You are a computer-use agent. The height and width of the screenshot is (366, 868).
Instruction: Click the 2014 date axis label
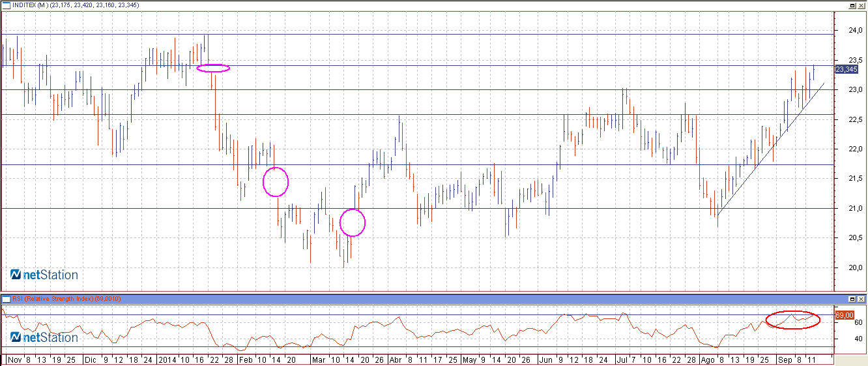pos(167,359)
